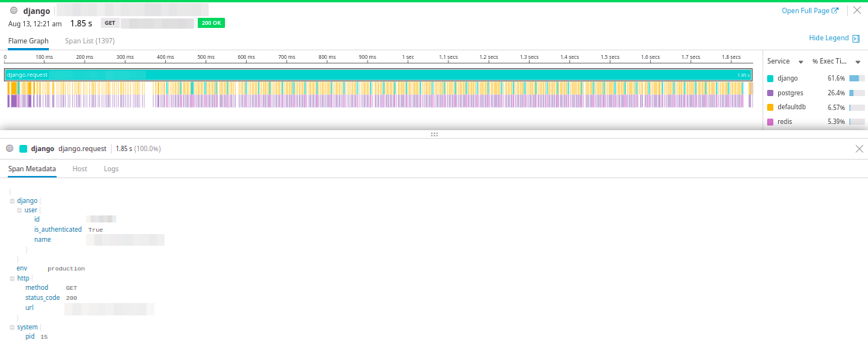Hide the legend panel
The width and height of the screenshot is (868, 341).
[x=834, y=38]
